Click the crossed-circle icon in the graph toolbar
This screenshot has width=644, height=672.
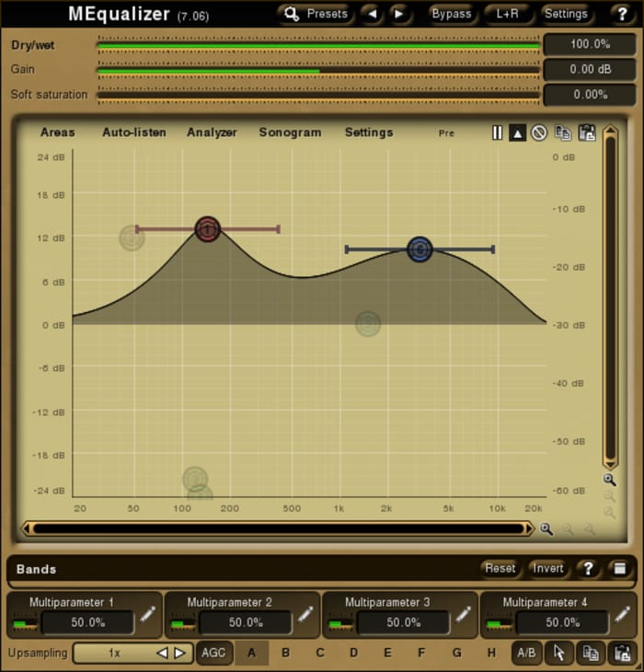tap(539, 133)
